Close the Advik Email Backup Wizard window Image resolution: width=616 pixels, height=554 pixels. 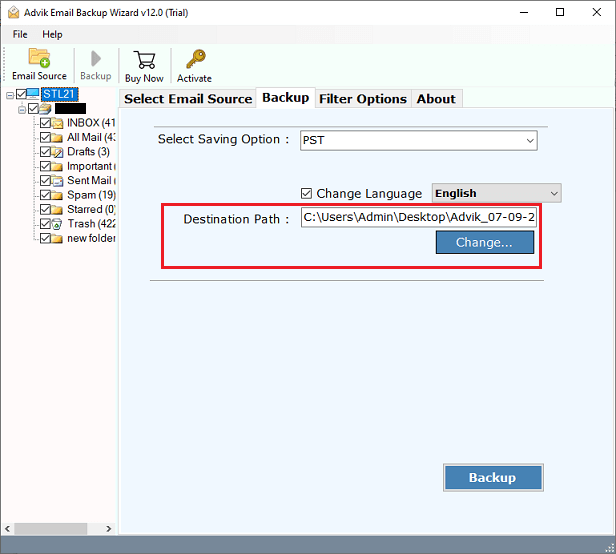click(597, 13)
